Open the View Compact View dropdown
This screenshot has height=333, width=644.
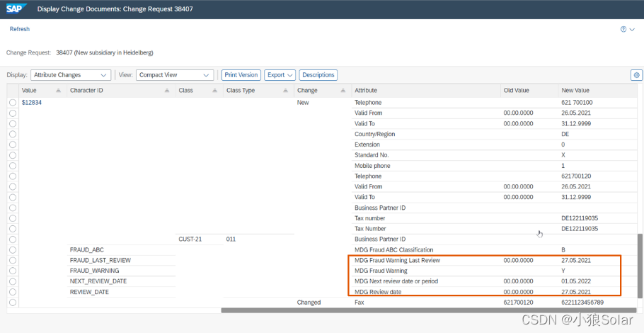click(x=175, y=75)
